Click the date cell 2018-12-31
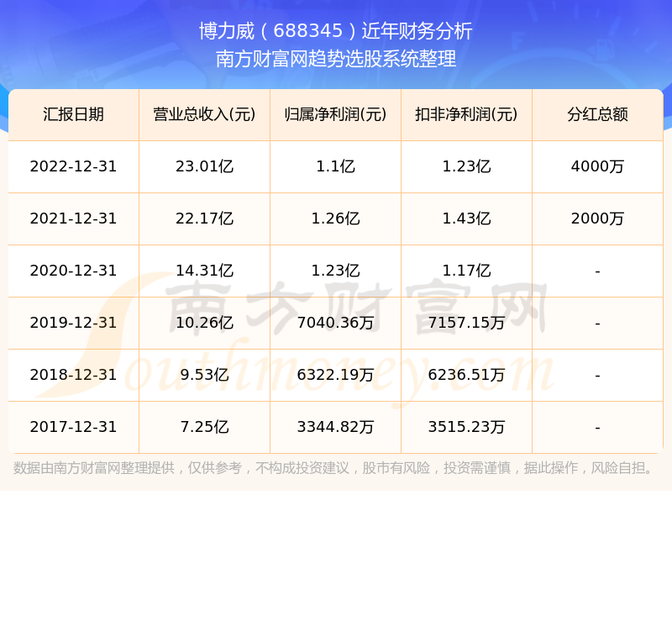 pyautogui.click(x=73, y=375)
